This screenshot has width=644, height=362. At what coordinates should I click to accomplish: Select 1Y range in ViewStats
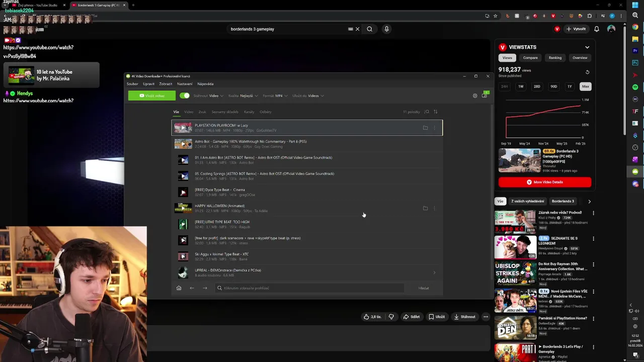click(570, 86)
